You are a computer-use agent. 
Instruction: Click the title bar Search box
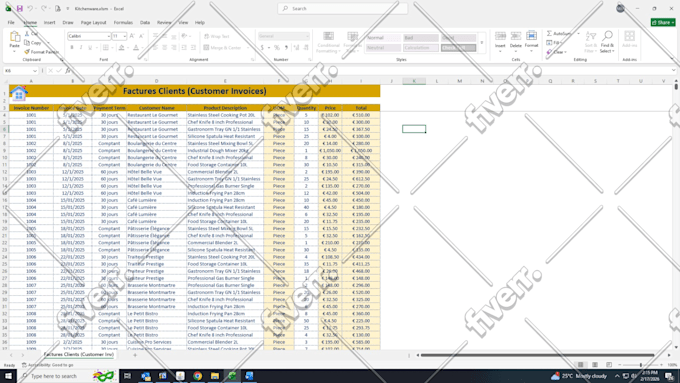tap(343, 8)
